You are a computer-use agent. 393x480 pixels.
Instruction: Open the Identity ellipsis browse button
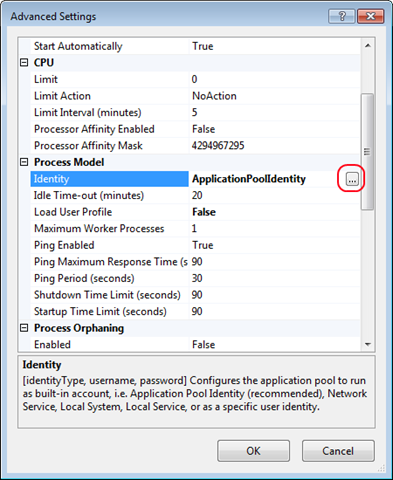tap(352, 179)
